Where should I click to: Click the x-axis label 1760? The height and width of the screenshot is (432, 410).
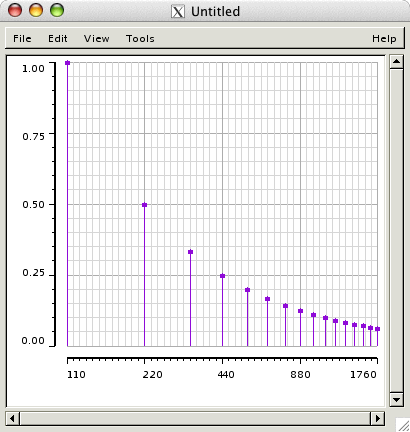363,375
